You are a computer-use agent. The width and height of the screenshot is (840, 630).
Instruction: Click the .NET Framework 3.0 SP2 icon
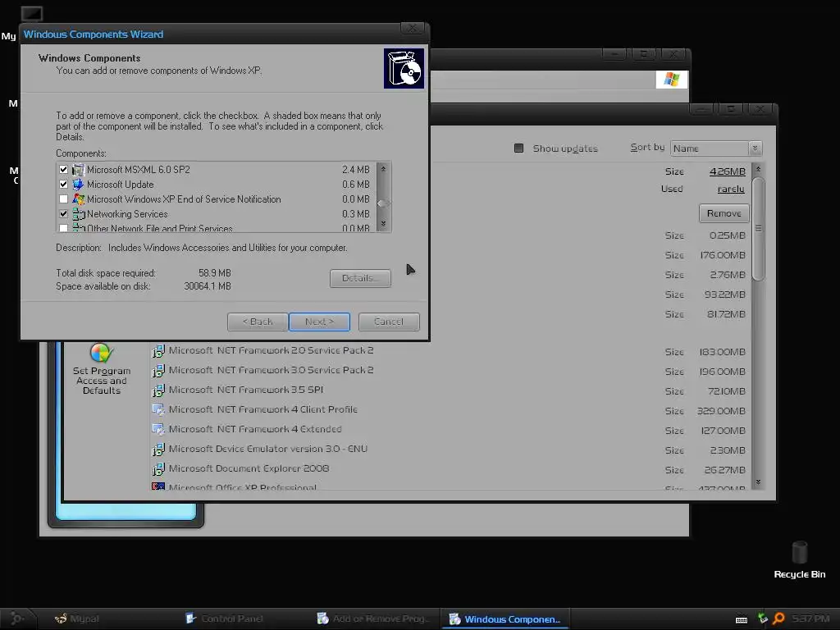pyautogui.click(x=158, y=371)
